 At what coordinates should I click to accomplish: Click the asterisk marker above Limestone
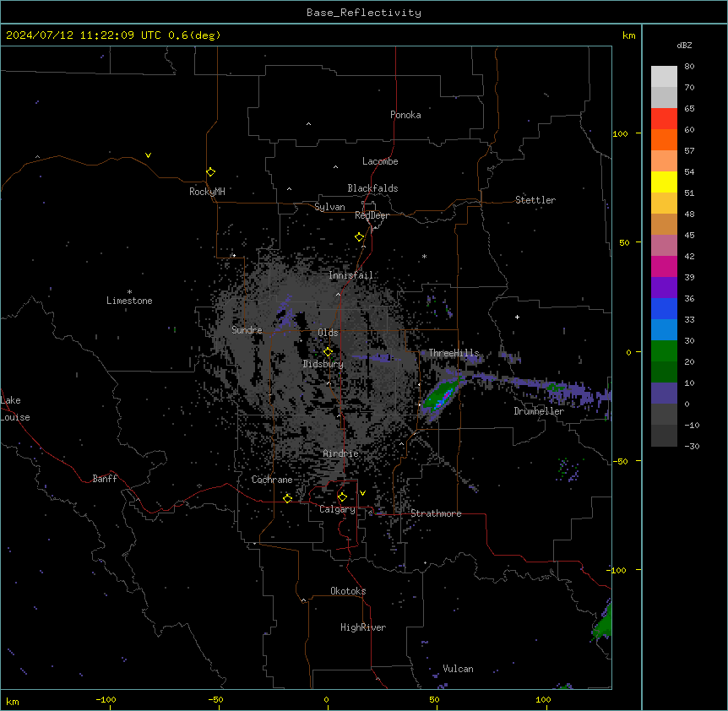pos(129,292)
